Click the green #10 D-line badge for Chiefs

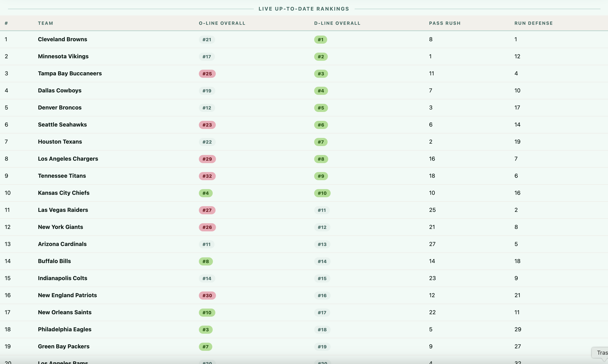322,193
